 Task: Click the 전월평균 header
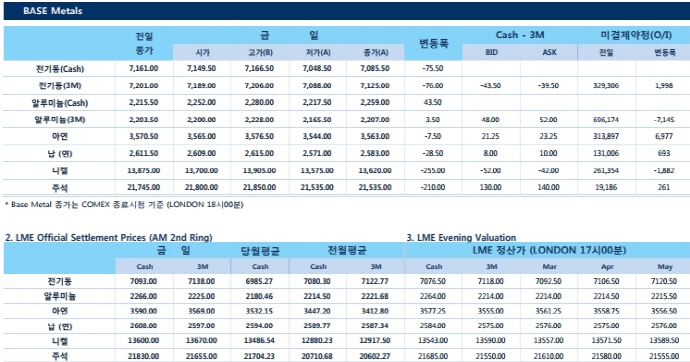point(347,251)
